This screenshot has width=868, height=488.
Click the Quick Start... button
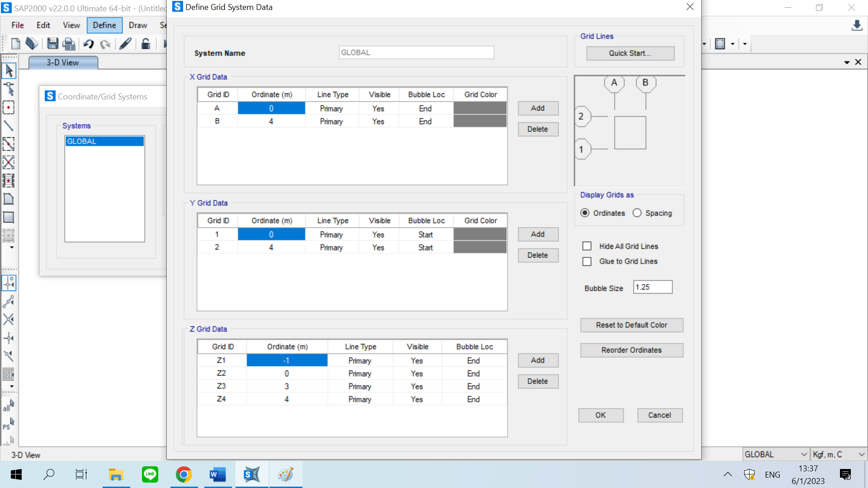tap(630, 53)
